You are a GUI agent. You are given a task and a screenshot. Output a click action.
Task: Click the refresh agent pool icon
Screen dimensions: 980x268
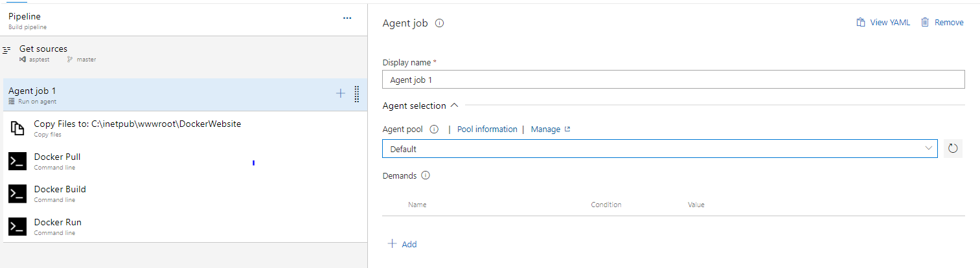(x=953, y=149)
